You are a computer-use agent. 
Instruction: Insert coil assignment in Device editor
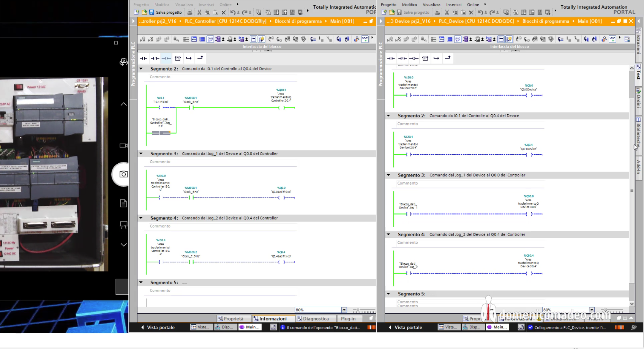414,58
